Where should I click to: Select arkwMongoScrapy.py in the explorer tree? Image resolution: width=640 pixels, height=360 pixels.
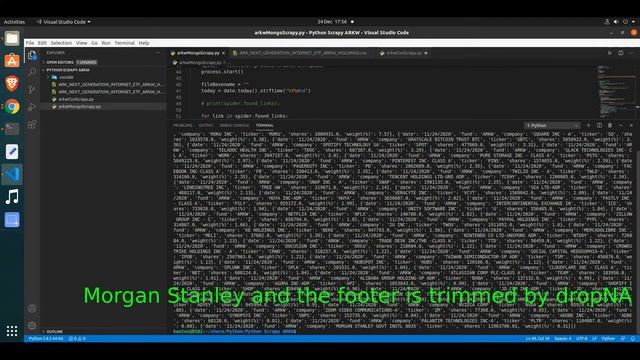[79, 107]
